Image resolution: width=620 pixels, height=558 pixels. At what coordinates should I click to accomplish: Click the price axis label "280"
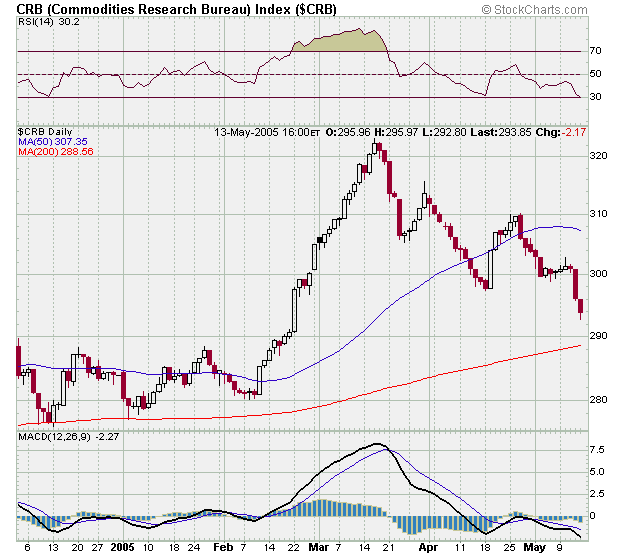pos(598,400)
